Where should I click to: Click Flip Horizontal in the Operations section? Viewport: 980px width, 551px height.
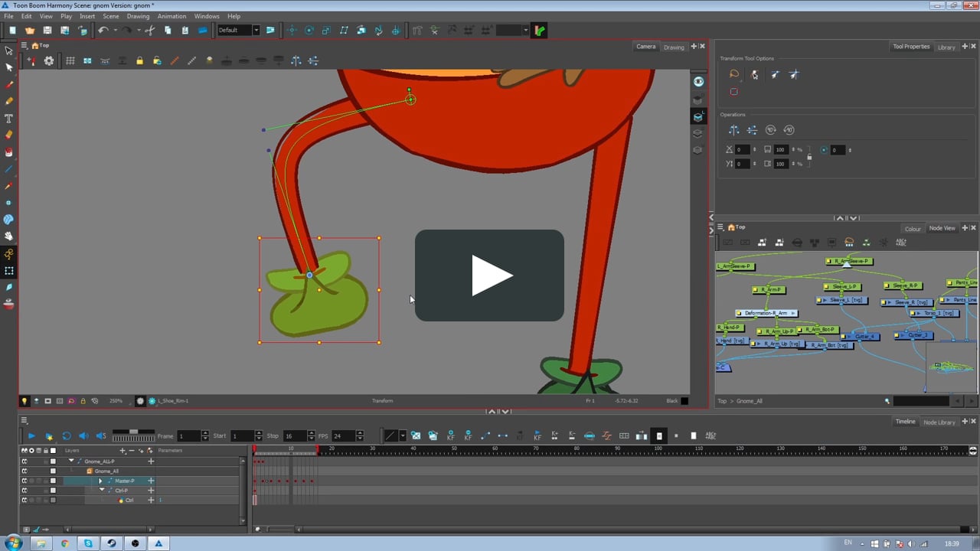pyautogui.click(x=734, y=130)
